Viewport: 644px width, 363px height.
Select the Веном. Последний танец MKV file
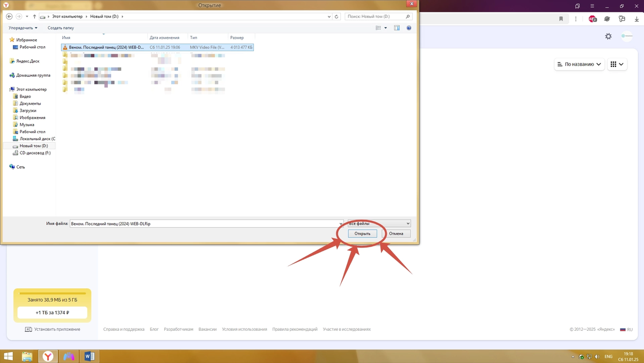point(157,47)
